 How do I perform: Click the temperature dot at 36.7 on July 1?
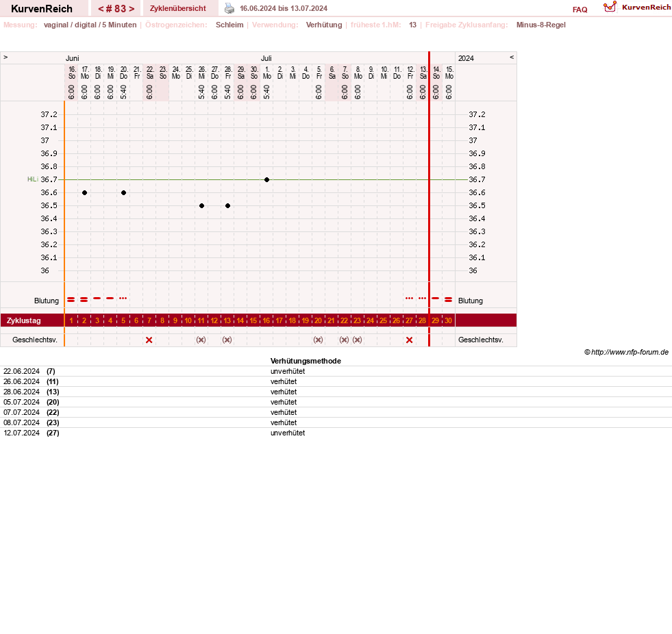pyautogui.click(x=266, y=179)
